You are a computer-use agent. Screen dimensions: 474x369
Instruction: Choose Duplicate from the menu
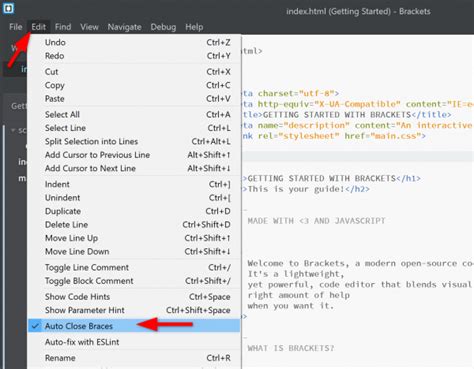134,211
